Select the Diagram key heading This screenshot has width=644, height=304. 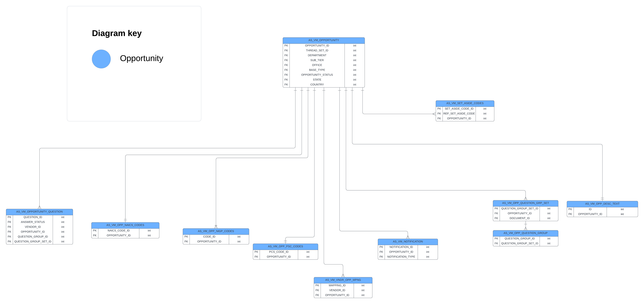(x=117, y=33)
